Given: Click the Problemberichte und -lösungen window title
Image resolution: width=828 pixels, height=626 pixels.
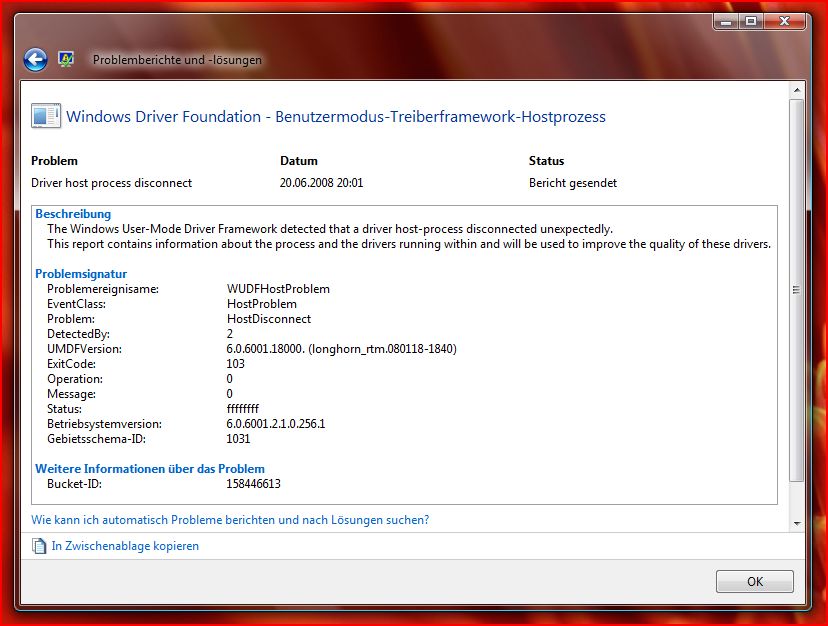Looking at the screenshot, I should pos(177,60).
